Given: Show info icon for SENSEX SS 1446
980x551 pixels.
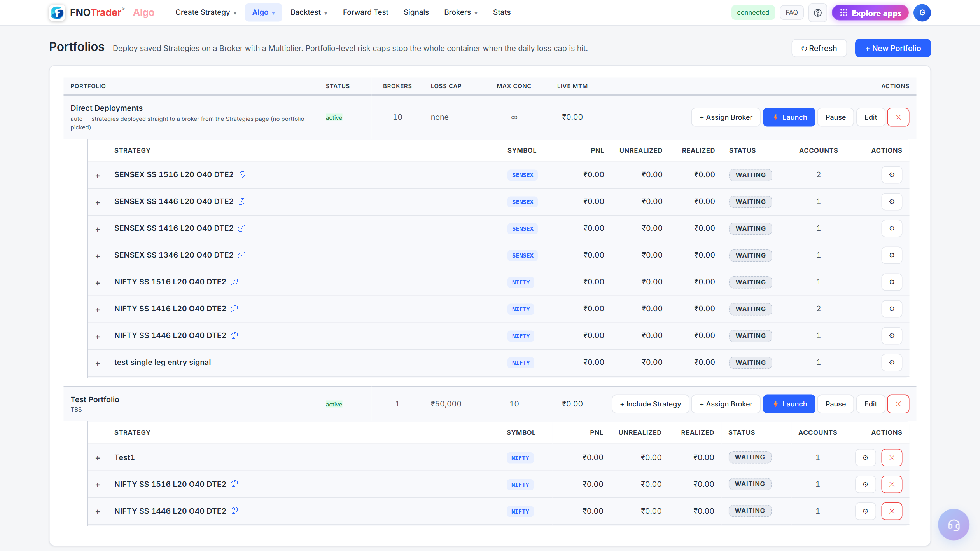Looking at the screenshot, I should coord(241,202).
